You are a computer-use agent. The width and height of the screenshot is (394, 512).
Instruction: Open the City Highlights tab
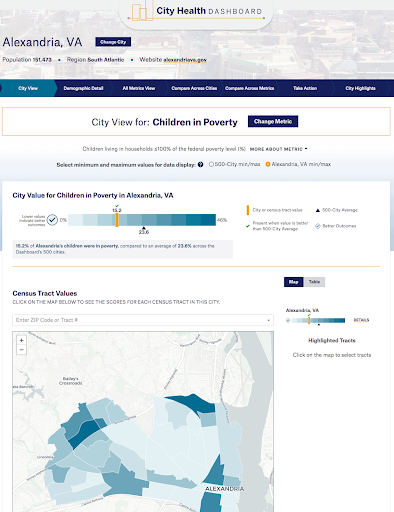coord(360,88)
